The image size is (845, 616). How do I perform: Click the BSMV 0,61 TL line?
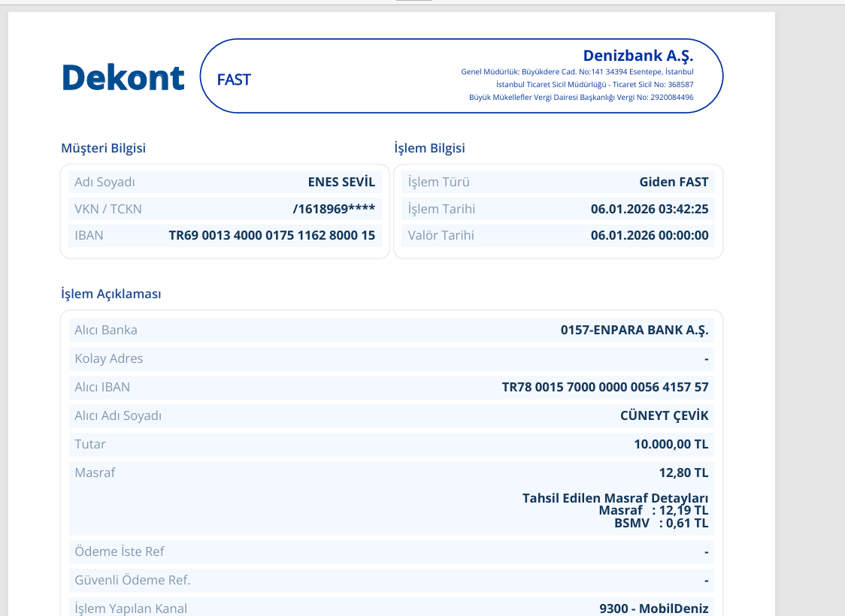coord(662,523)
